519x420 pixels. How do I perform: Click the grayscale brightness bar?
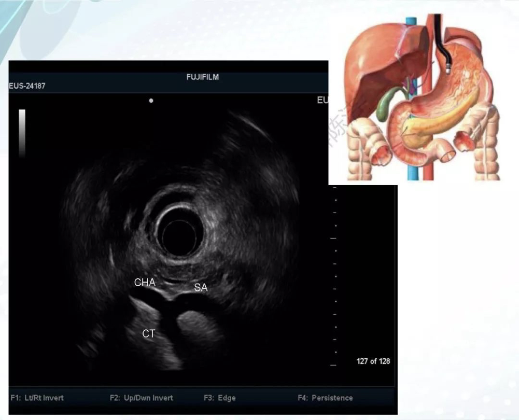tap(22, 132)
